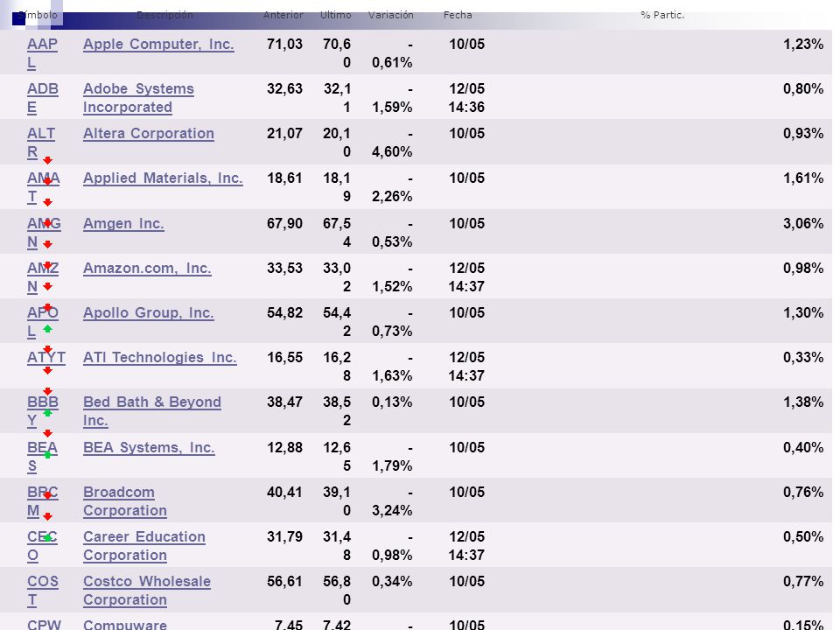Select Adobe's date 12/05 14:36
The image size is (840, 630).
coord(466,98)
